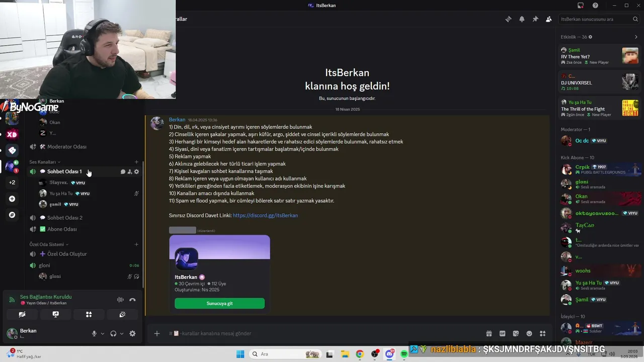Open User Settings gear icon
Image resolution: width=644 pixels, height=362 pixels.
pyautogui.click(x=132, y=333)
